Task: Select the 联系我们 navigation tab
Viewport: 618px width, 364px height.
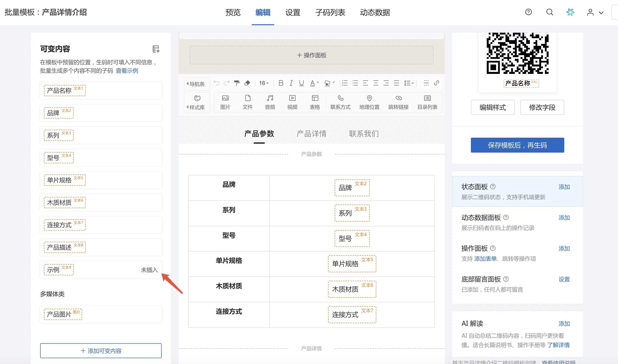Action: coord(364,134)
